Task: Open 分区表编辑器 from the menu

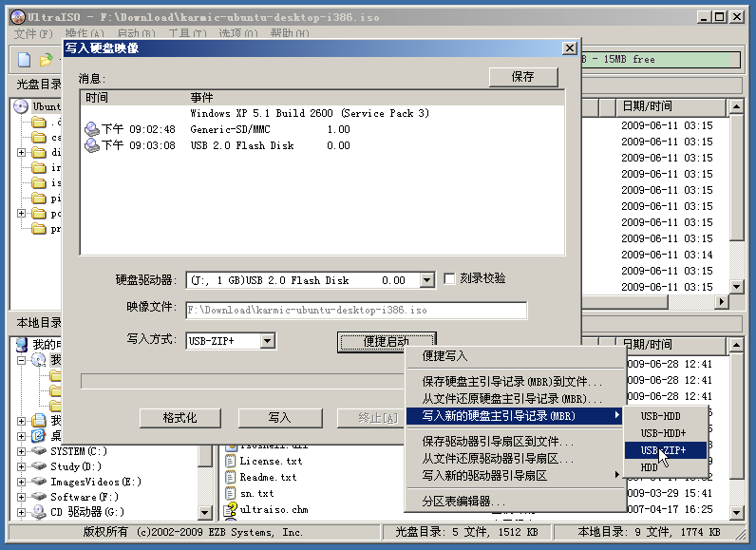Action: pyautogui.click(x=515, y=502)
